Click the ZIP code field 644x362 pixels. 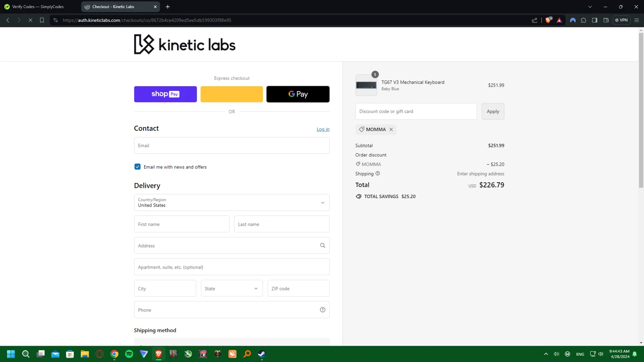[298, 288]
